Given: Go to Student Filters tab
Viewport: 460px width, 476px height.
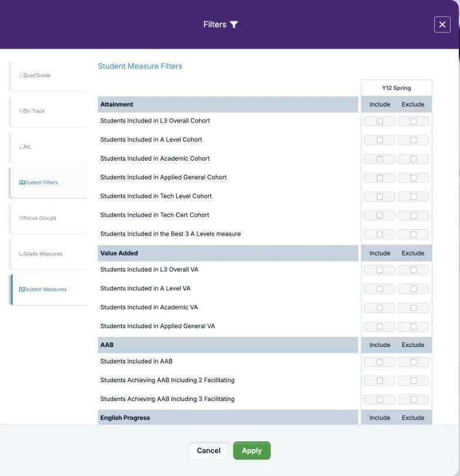Looking at the screenshot, I should (49, 182).
